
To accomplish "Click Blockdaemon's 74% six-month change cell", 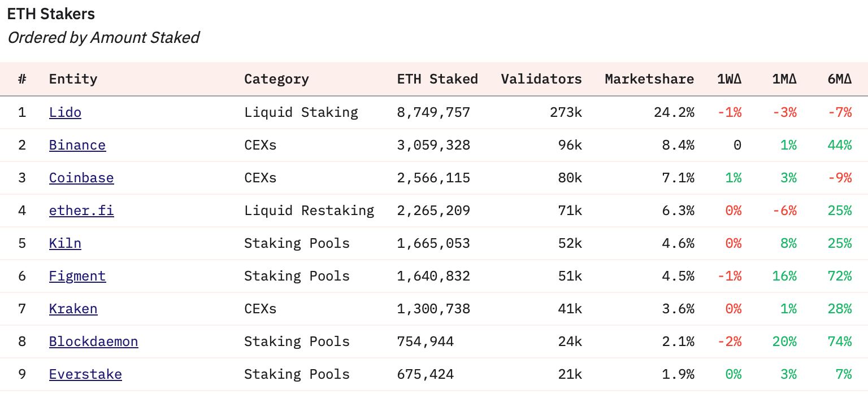I will click(x=840, y=342).
